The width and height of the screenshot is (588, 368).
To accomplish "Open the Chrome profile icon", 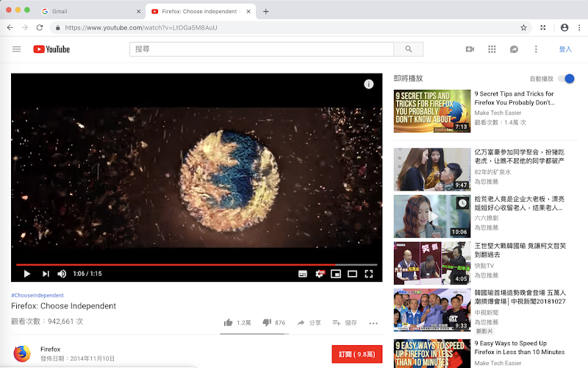I will point(564,27).
